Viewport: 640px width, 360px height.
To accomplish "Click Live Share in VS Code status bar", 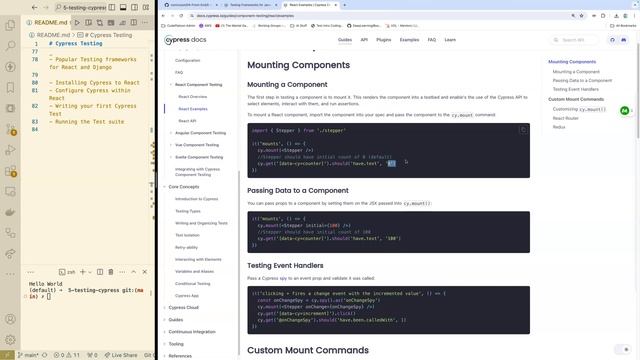I will [x=121, y=355].
